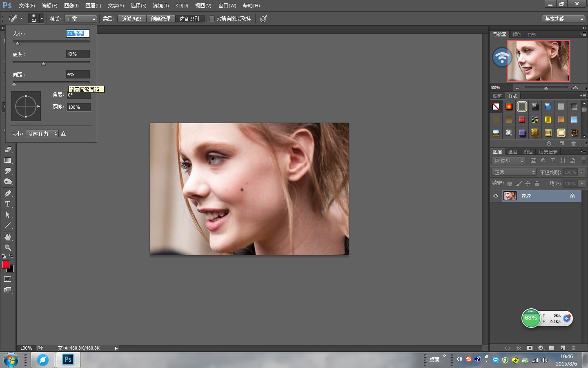
Task: Choose the 近似匹配 type button
Action: [131, 19]
